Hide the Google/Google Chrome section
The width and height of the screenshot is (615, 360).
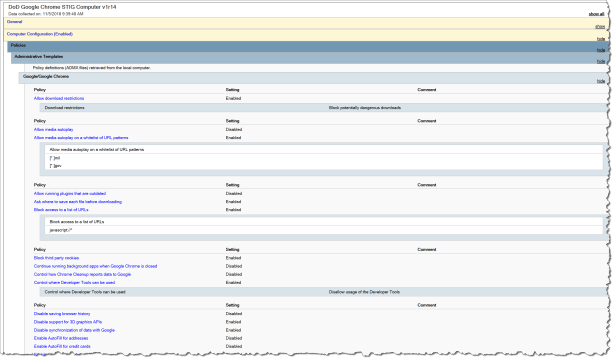pyautogui.click(x=600, y=81)
